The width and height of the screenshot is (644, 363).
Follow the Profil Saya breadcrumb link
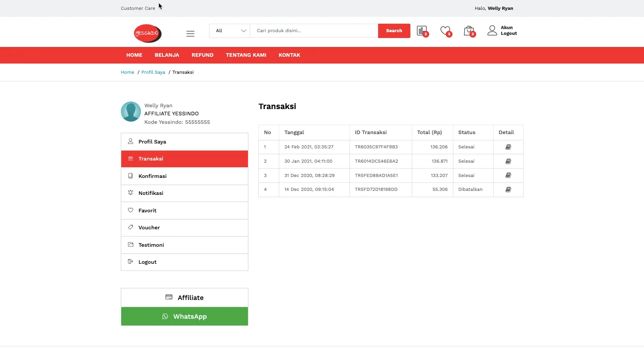coord(153,72)
